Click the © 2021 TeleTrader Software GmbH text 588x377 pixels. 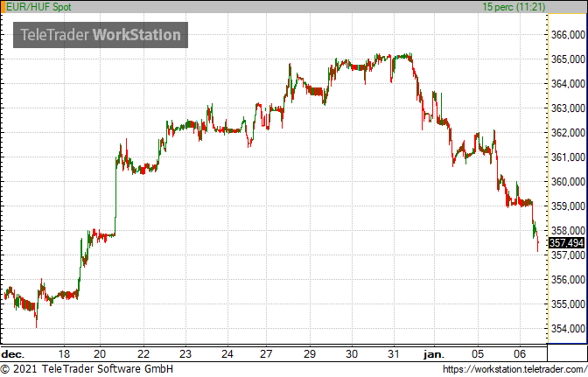(x=87, y=369)
